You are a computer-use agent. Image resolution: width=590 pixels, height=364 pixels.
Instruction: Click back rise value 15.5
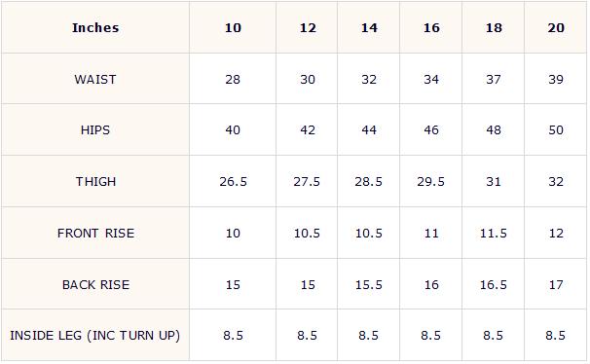coord(369,284)
